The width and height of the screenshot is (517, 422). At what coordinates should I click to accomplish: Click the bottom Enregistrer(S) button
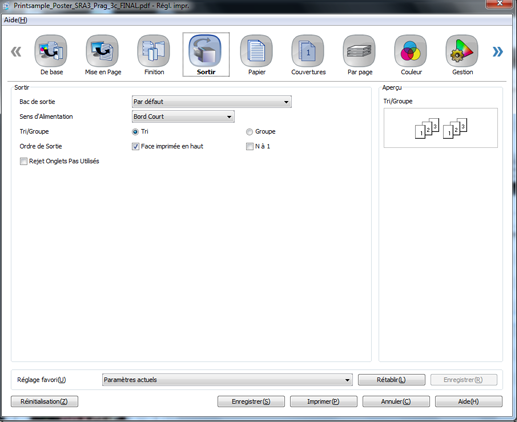tap(251, 401)
